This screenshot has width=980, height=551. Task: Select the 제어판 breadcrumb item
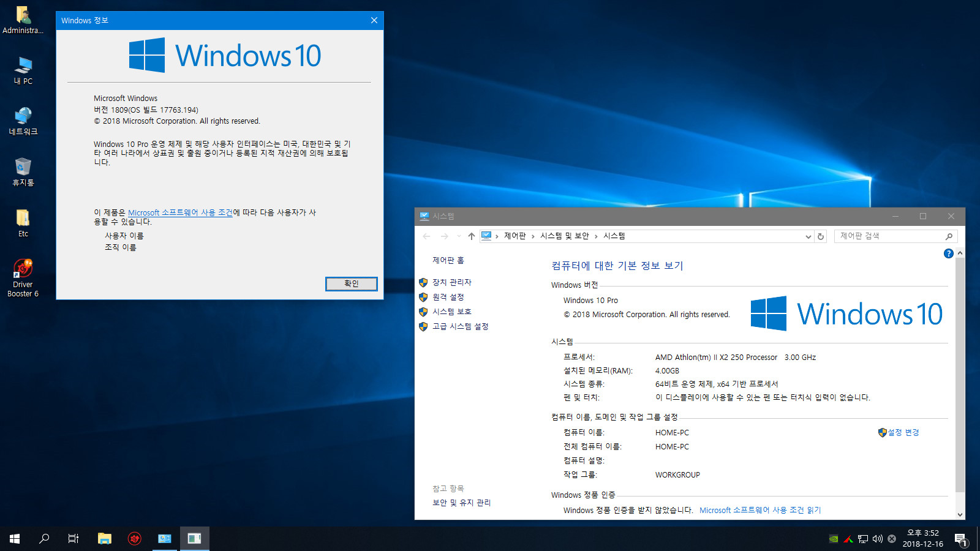[515, 236]
